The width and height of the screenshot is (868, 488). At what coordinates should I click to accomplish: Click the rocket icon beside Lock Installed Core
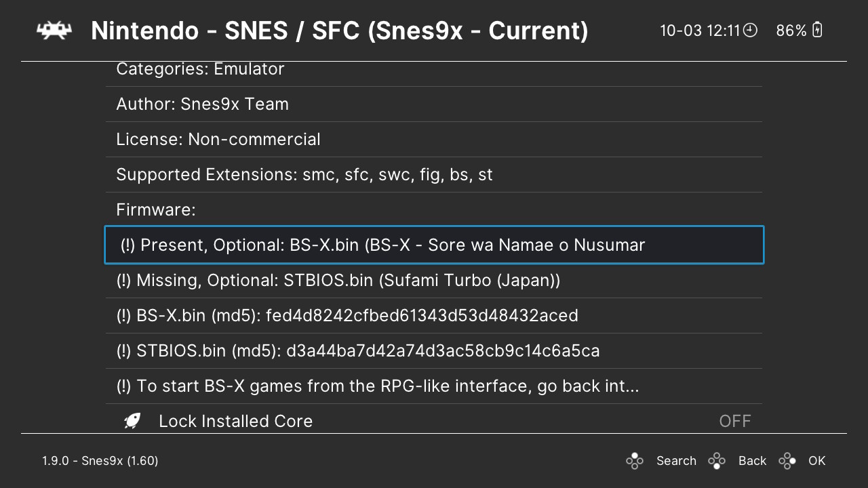click(x=132, y=421)
